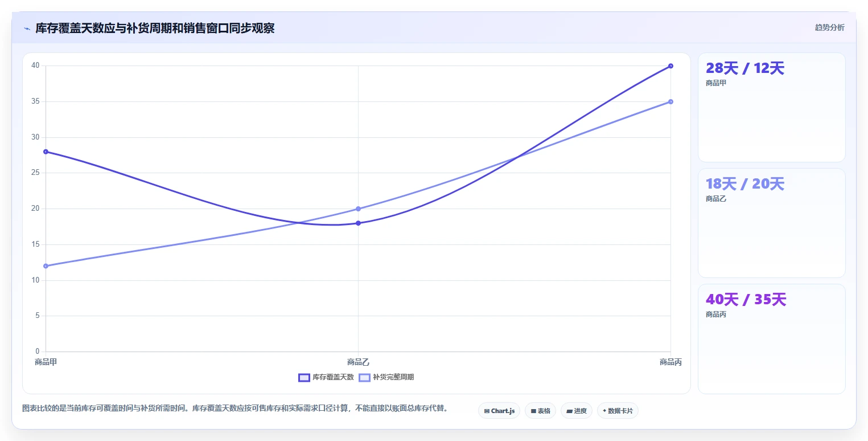The width and height of the screenshot is (868, 441).
Task: Click the 库存覆盖天数 point at 商品丙 (40)
Action: tap(670, 66)
